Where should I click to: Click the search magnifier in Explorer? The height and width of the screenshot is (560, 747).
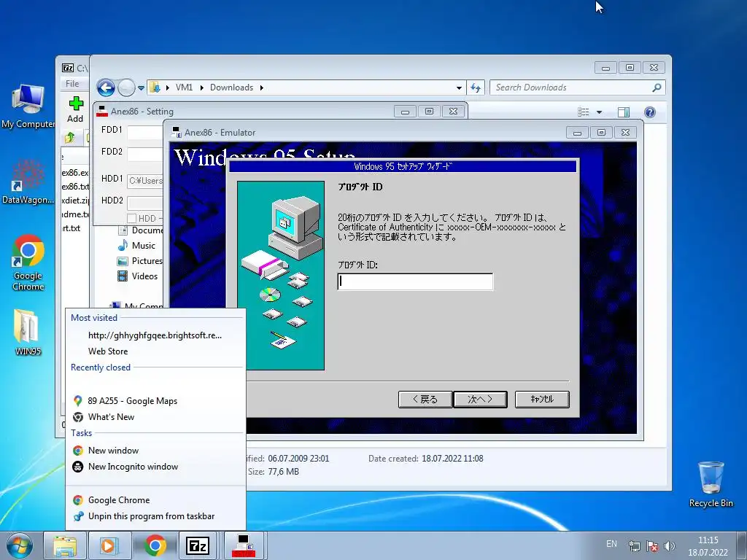tap(657, 87)
